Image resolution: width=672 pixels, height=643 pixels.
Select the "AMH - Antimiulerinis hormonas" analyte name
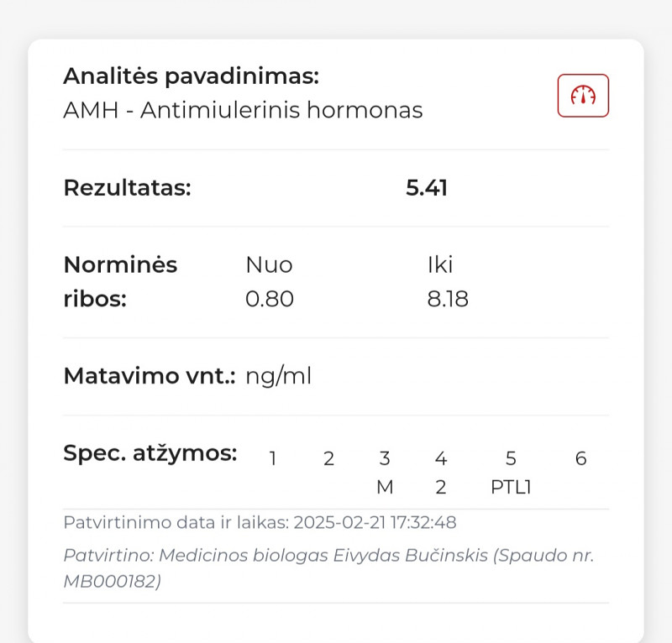[243, 110]
